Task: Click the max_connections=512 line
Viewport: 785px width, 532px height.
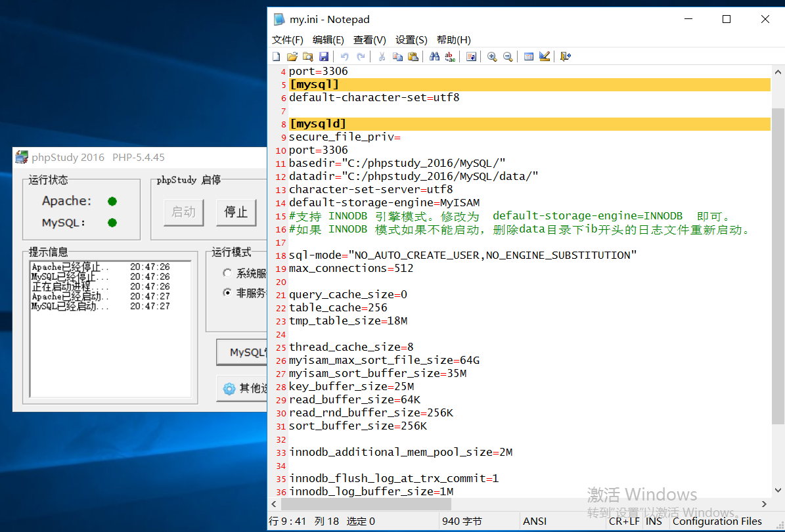Action: click(351, 268)
